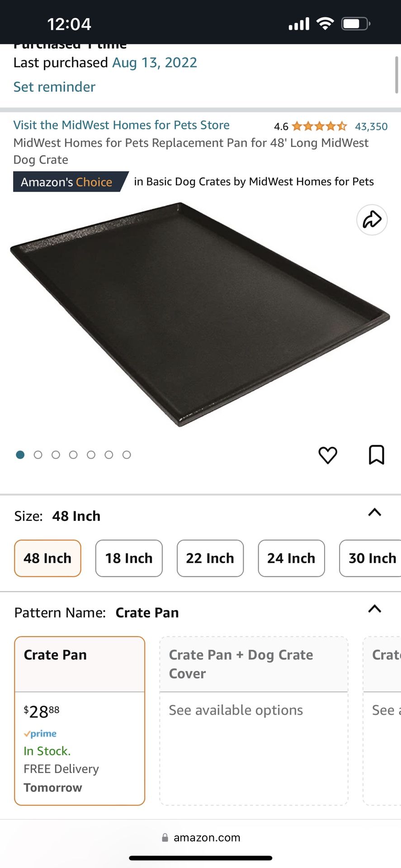Jump to the third image carousel dot
The height and width of the screenshot is (868, 401).
point(56,455)
